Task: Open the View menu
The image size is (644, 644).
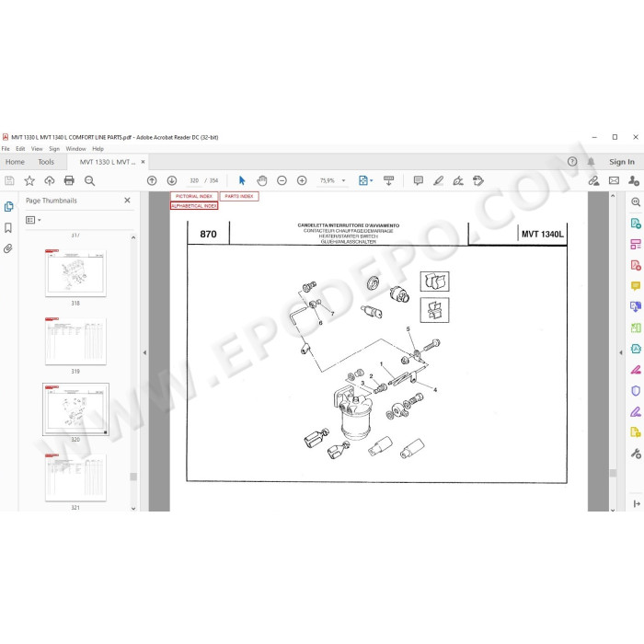Action: pyautogui.click(x=37, y=149)
